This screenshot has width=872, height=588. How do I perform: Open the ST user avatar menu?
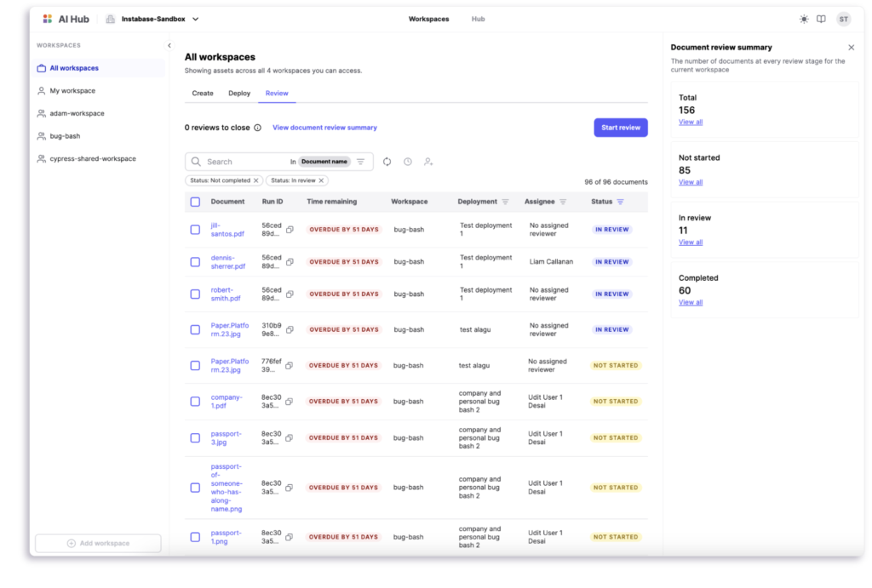[844, 19]
